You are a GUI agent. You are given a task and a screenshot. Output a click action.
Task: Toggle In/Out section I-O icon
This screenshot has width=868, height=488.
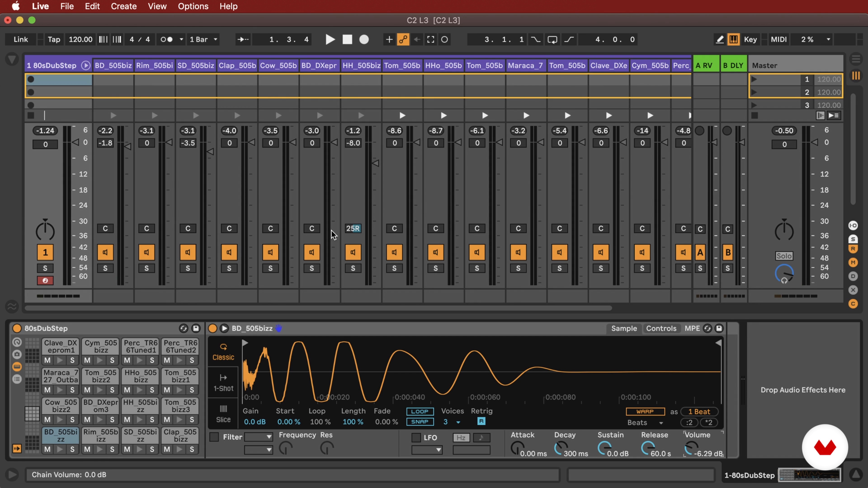coord(853,225)
